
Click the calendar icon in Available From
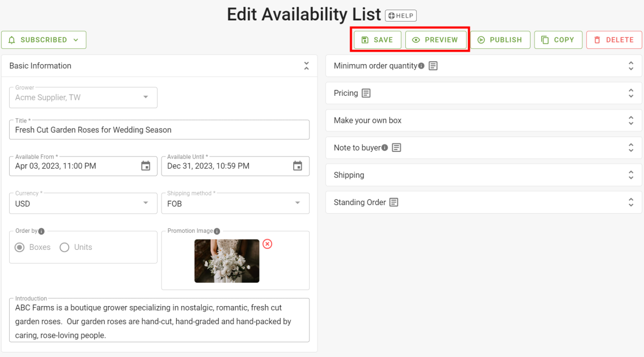[146, 166]
